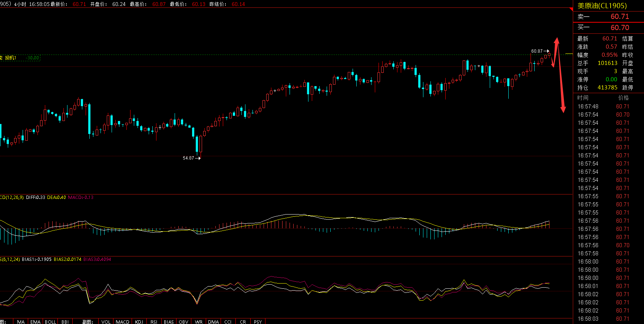Click the 最高价 value 60.87 in header
The image size is (644, 324).
click(159, 4)
